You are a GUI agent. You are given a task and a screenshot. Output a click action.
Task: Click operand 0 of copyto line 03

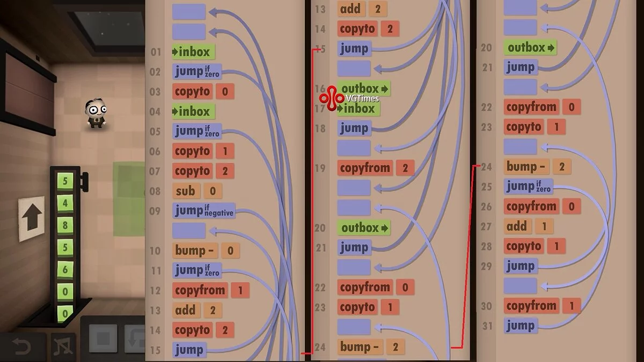[225, 91]
